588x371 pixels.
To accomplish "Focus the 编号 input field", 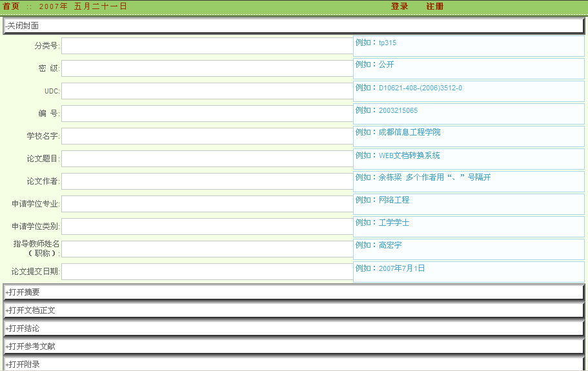I will click(x=207, y=113).
